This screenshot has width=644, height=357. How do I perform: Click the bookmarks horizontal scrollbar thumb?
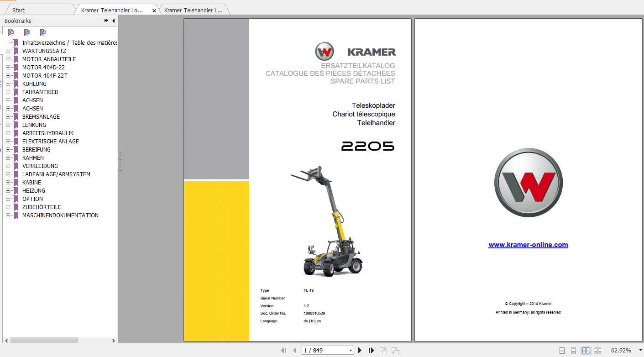coord(44,341)
